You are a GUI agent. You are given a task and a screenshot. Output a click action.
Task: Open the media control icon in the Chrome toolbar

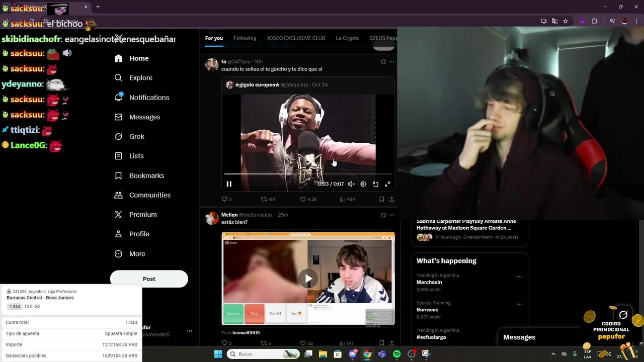coord(612,21)
